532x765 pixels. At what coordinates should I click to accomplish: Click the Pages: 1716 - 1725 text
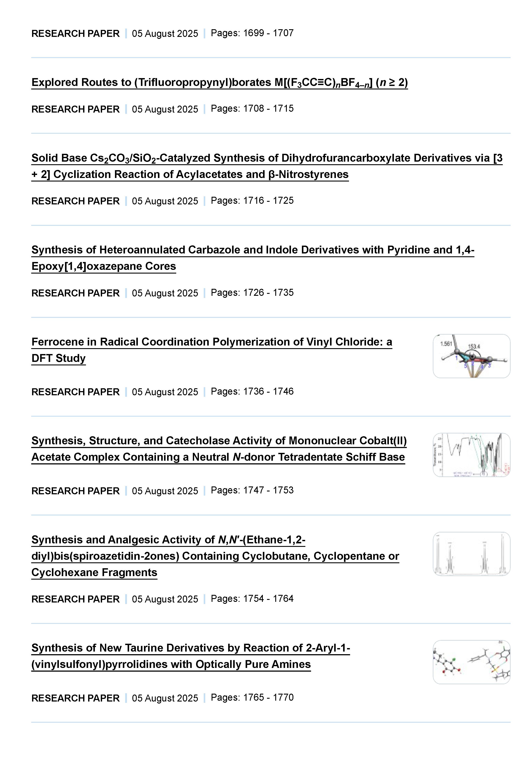[x=252, y=201]
